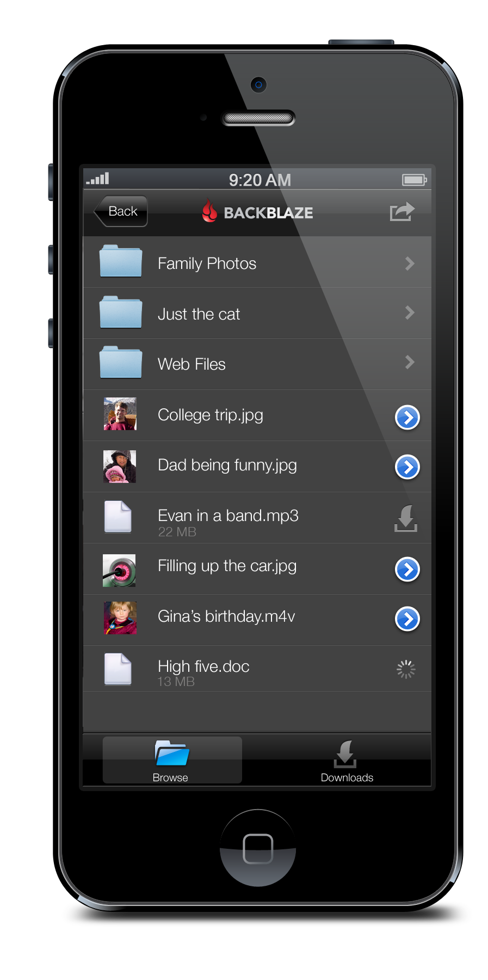Open the College trip.jpg thumbnail

click(120, 414)
